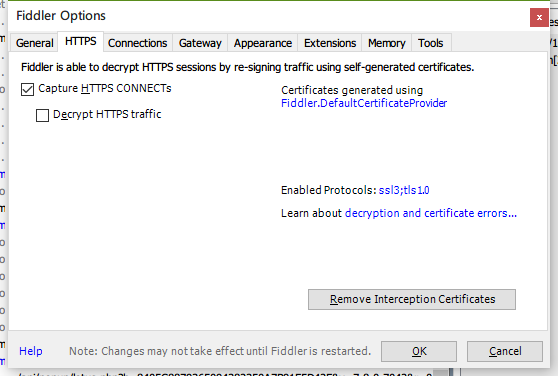The image size is (558, 376).
Task: Open Fiddler.DefaultCertificateProvider link
Action: [x=364, y=103]
